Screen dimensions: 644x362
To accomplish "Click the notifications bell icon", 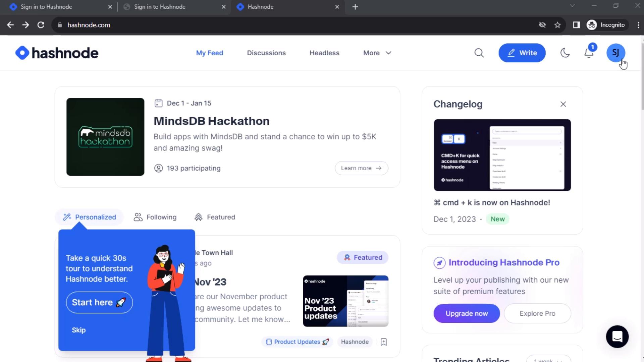I will click(589, 53).
